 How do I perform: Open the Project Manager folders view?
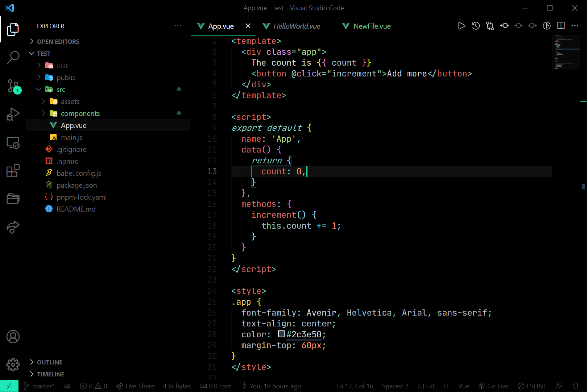point(13,199)
